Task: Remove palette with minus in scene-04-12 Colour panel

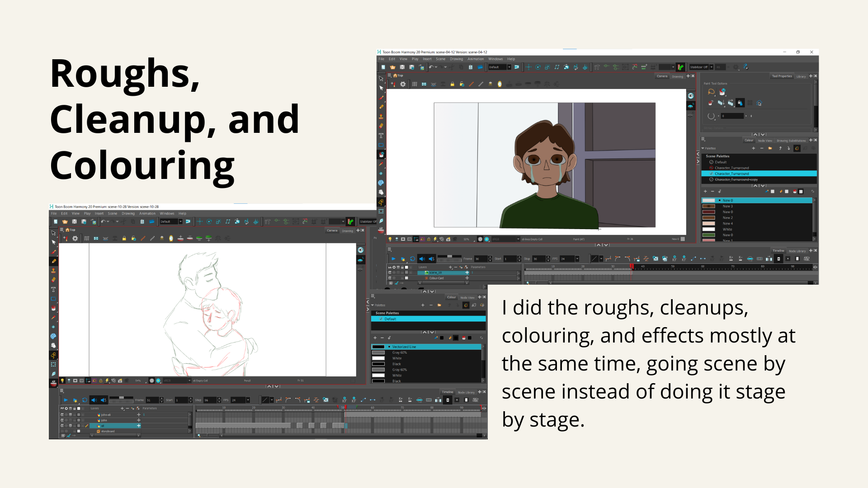Action: coord(761,148)
